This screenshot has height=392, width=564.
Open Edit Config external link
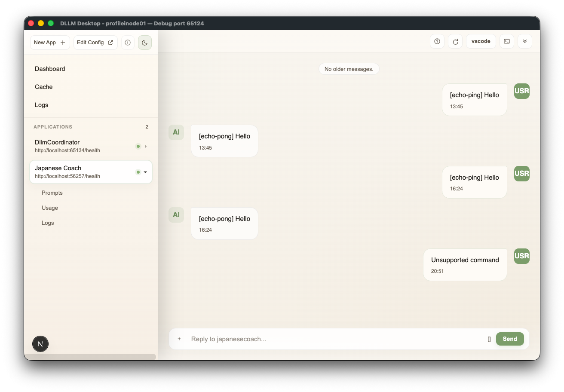tap(95, 43)
